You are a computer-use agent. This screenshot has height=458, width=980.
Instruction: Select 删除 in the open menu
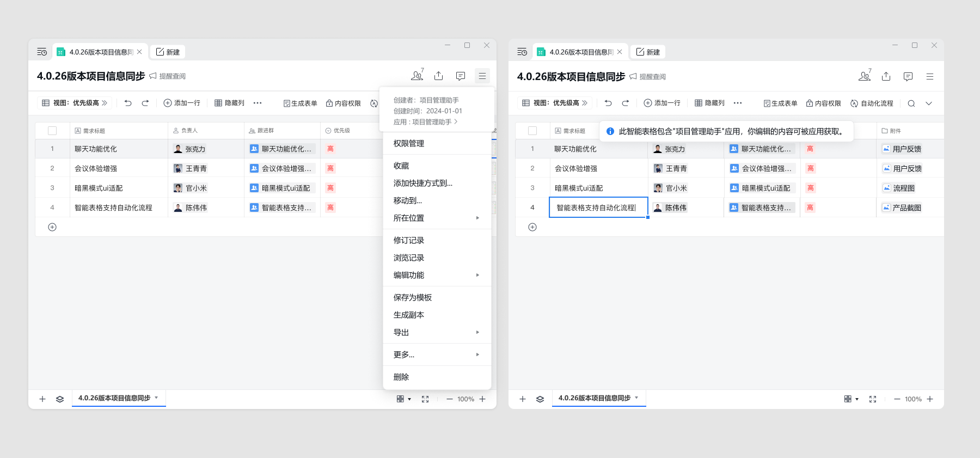tap(401, 377)
